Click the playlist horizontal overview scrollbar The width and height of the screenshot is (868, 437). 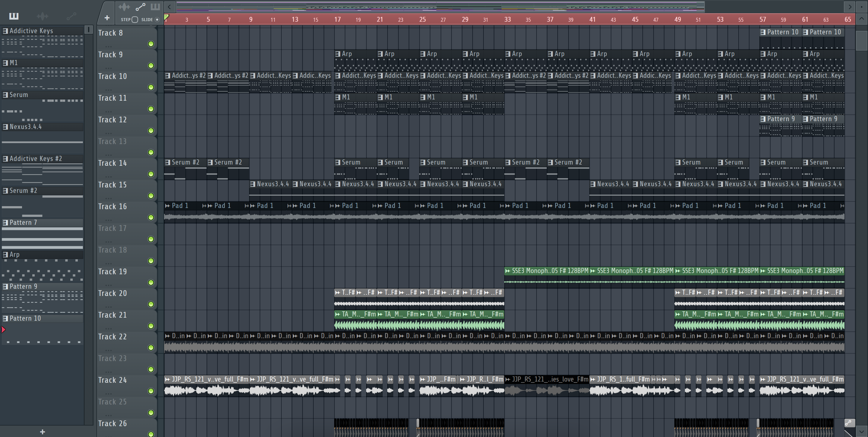[x=440, y=6]
